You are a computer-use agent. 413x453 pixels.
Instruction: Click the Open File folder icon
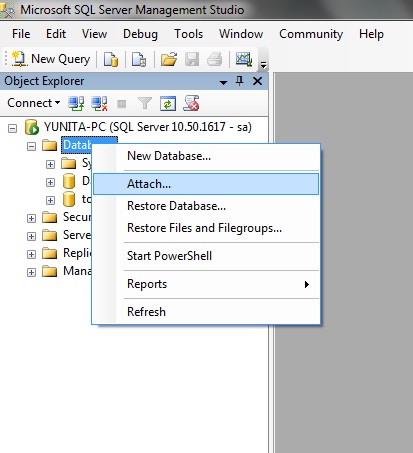(169, 59)
